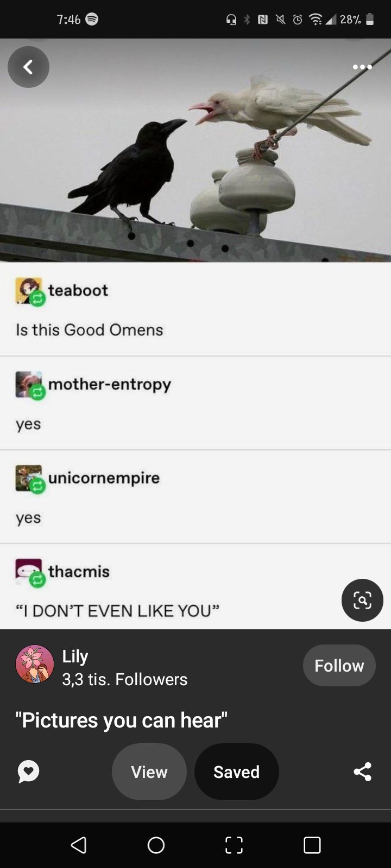The width and height of the screenshot is (391, 868).
Task: Tap the screenshot capture navigation icon
Action: point(234,845)
